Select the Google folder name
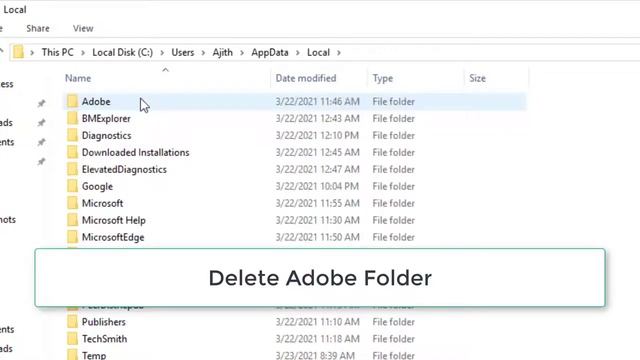640x360 pixels. click(x=97, y=187)
